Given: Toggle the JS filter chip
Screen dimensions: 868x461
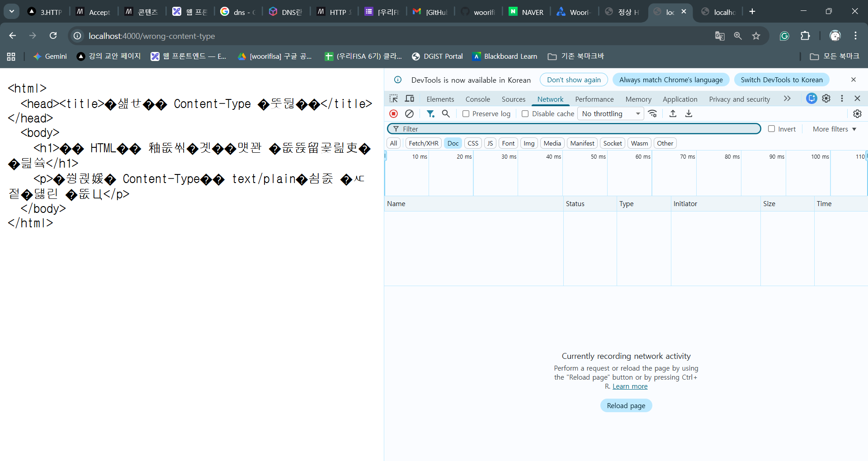Looking at the screenshot, I should (490, 143).
